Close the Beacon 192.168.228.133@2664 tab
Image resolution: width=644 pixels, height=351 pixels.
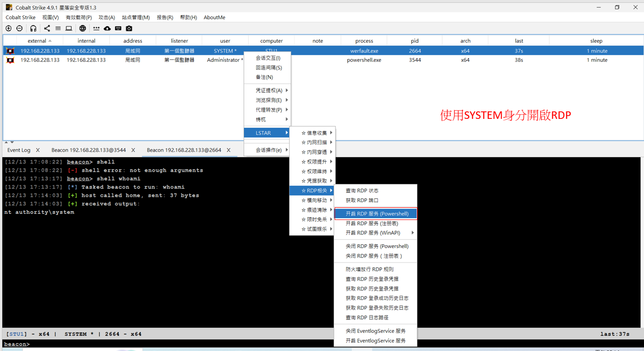click(228, 150)
